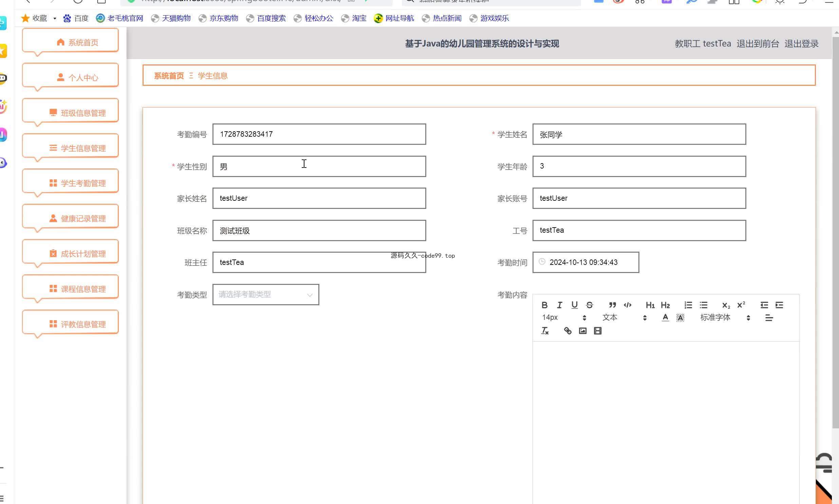The height and width of the screenshot is (504, 839).
Task: Open the 热点新闻 bookmark
Action: 442,18
